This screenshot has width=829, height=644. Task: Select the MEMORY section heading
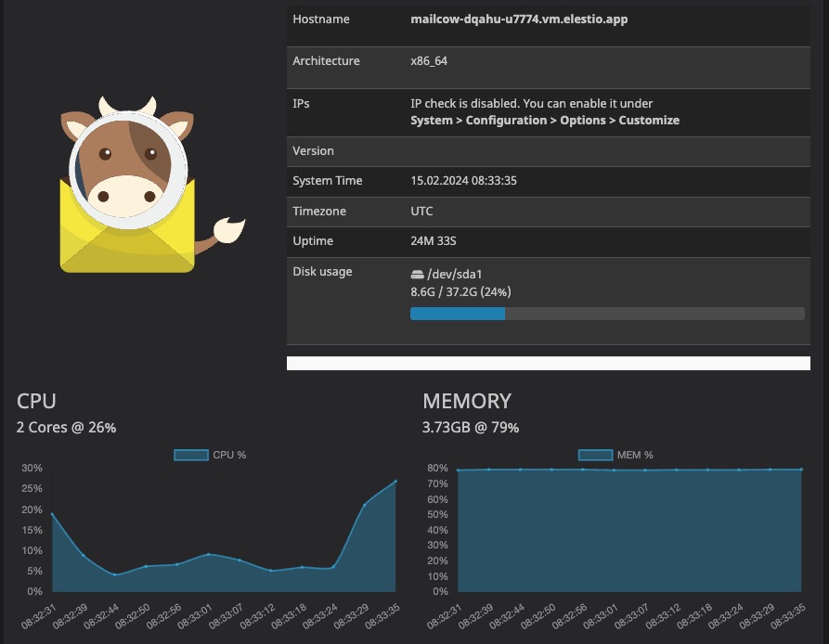(466, 401)
